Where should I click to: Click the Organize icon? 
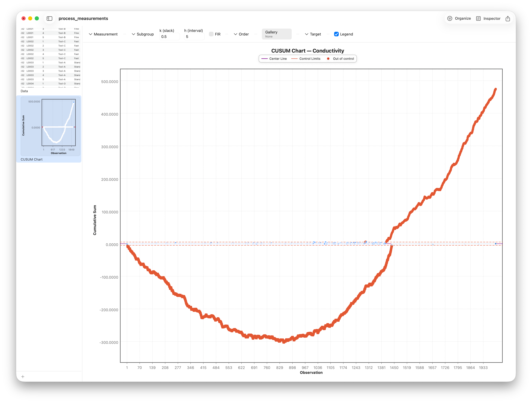tap(450, 19)
